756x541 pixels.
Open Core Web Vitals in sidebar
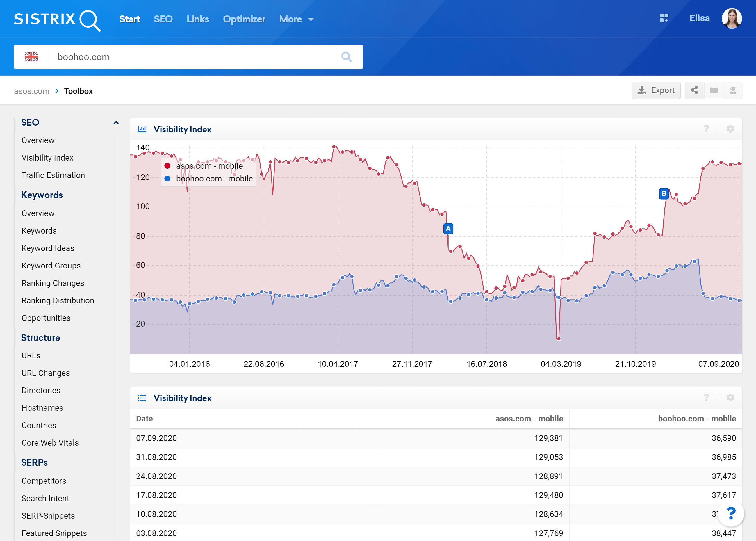click(x=50, y=443)
